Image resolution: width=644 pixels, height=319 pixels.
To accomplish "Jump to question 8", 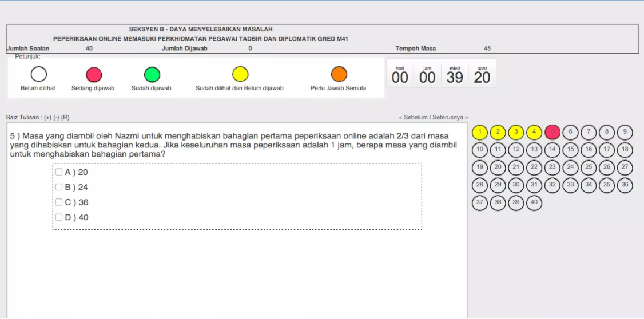I will pos(607,132).
